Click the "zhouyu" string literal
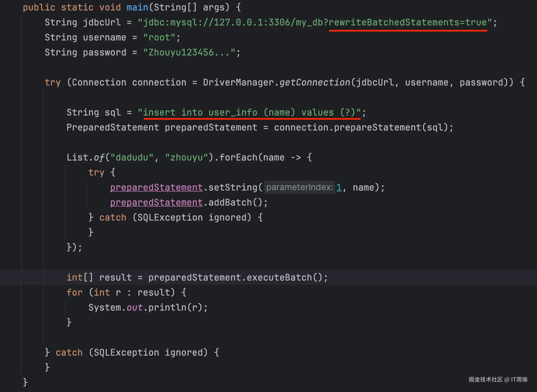This screenshot has height=392, width=537. click(x=187, y=158)
